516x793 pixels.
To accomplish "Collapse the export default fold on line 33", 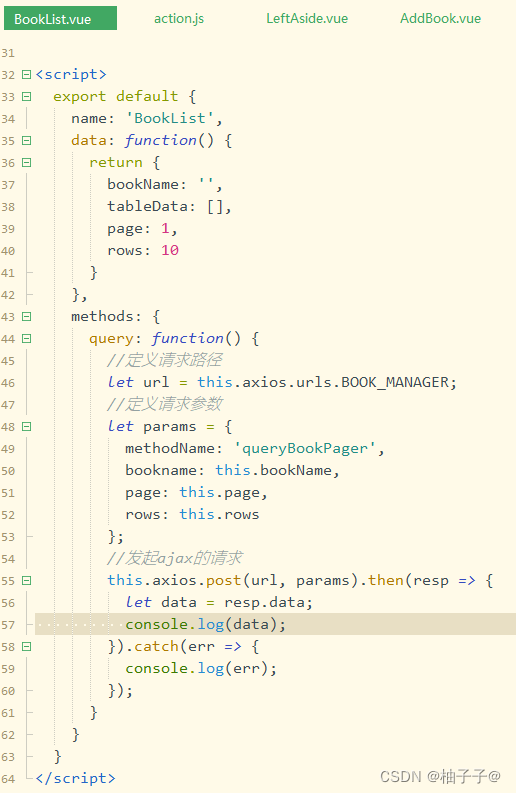I will (x=27, y=97).
